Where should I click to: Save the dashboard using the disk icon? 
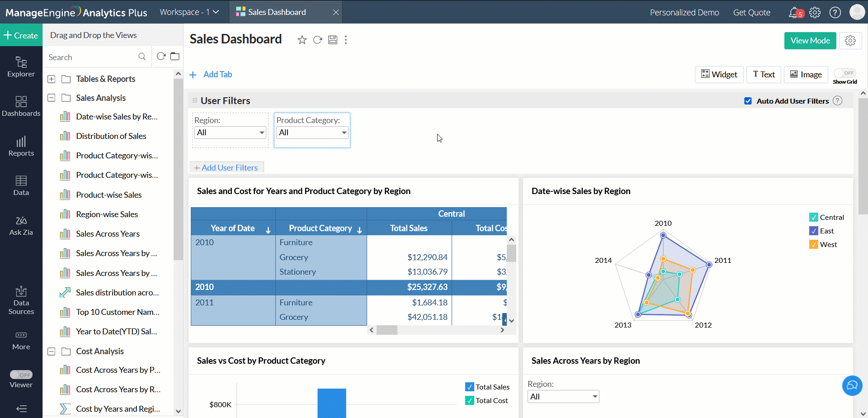point(332,40)
